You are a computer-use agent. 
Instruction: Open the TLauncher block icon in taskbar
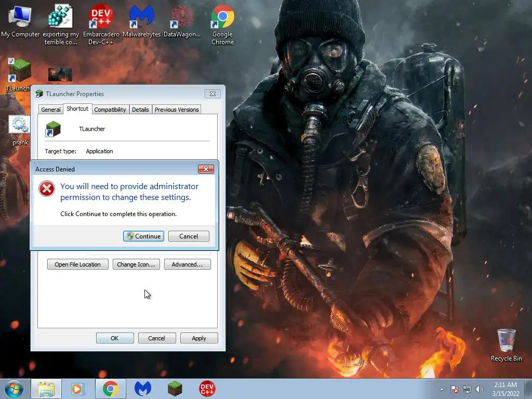click(x=175, y=389)
